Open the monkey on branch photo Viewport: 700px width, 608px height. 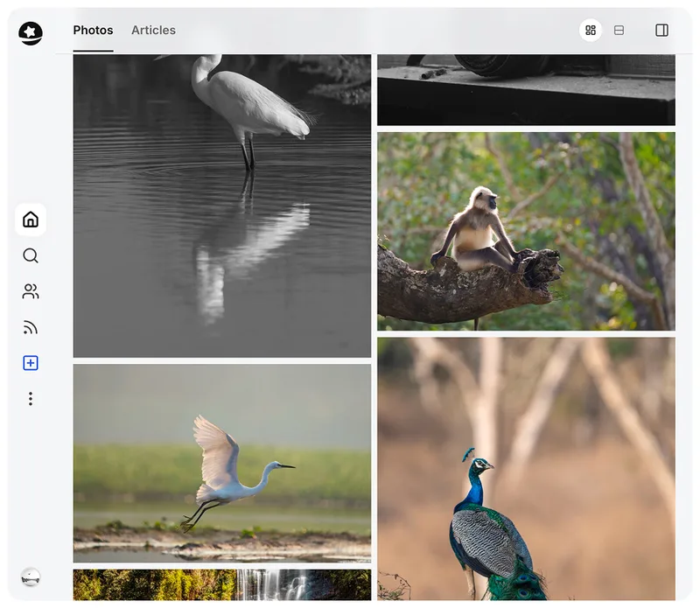coord(526,231)
